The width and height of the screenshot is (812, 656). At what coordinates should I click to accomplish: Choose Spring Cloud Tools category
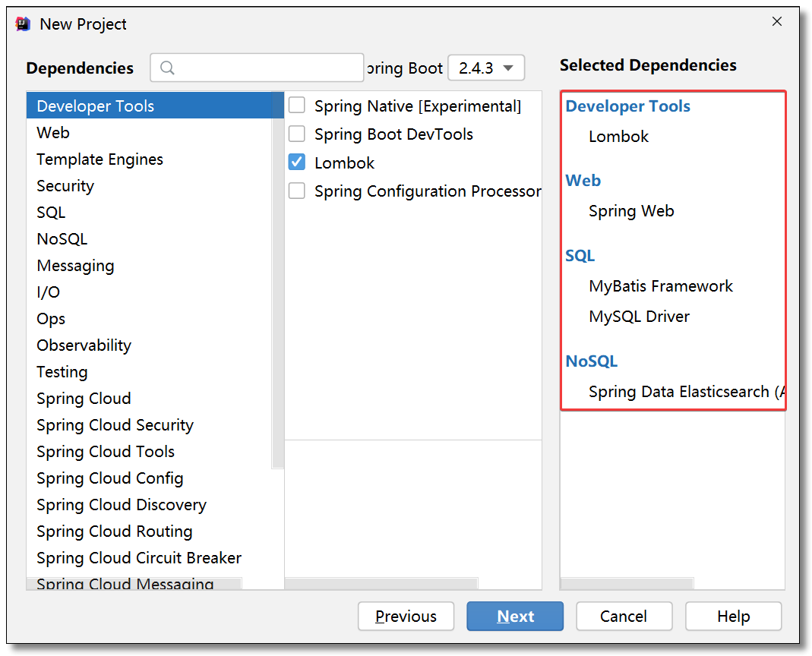point(149,452)
